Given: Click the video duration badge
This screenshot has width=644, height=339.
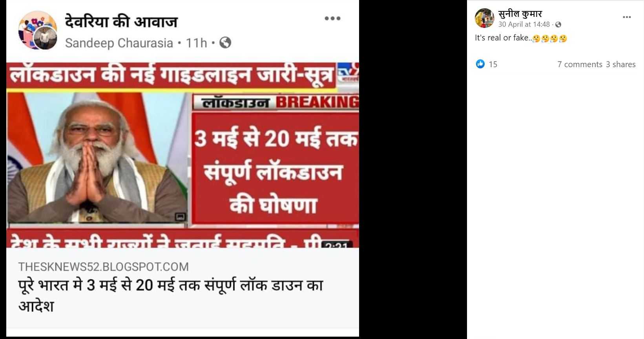Looking at the screenshot, I should [x=336, y=246].
